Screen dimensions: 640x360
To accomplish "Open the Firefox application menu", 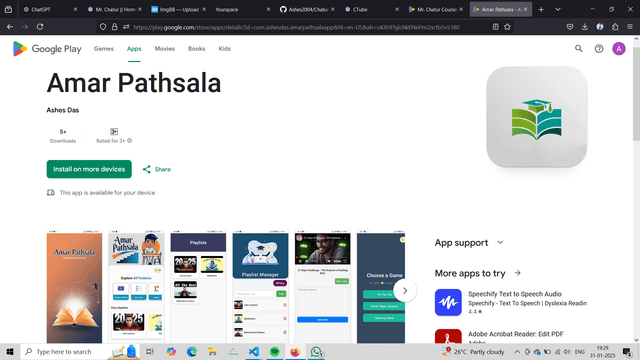I will (x=630, y=27).
